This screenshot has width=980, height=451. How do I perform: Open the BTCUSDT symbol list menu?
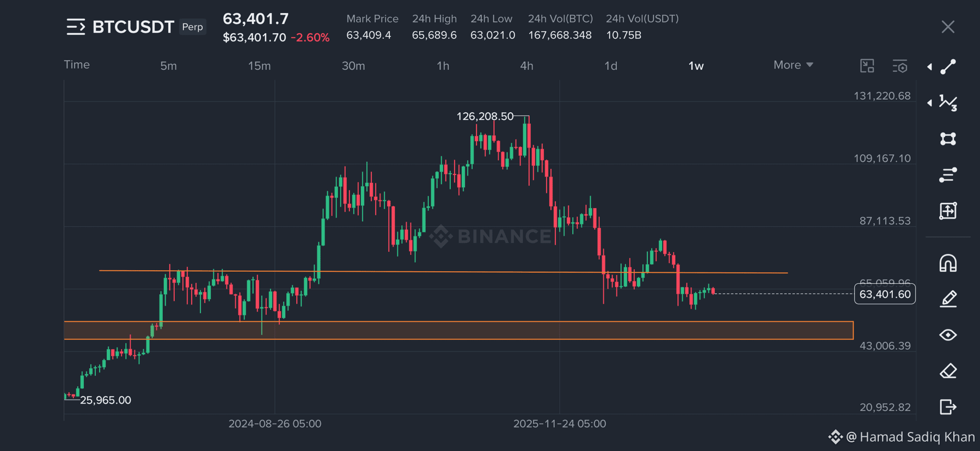[x=76, y=27]
